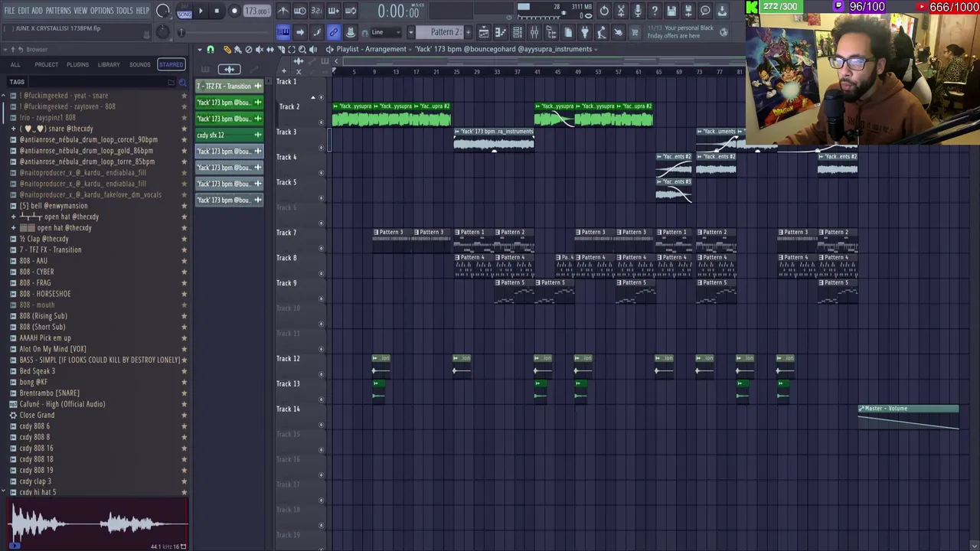Adjust the master volume knob
980x551 pixels.
click(x=162, y=11)
